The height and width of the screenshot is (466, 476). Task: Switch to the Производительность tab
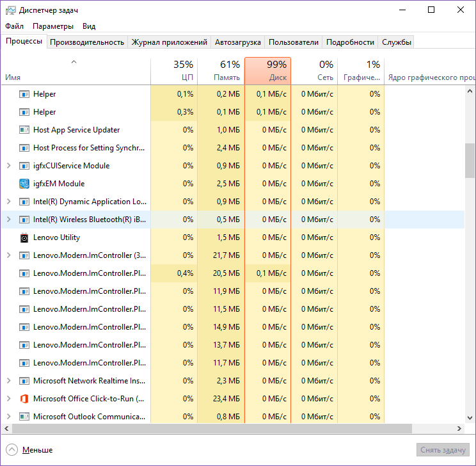point(87,42)
